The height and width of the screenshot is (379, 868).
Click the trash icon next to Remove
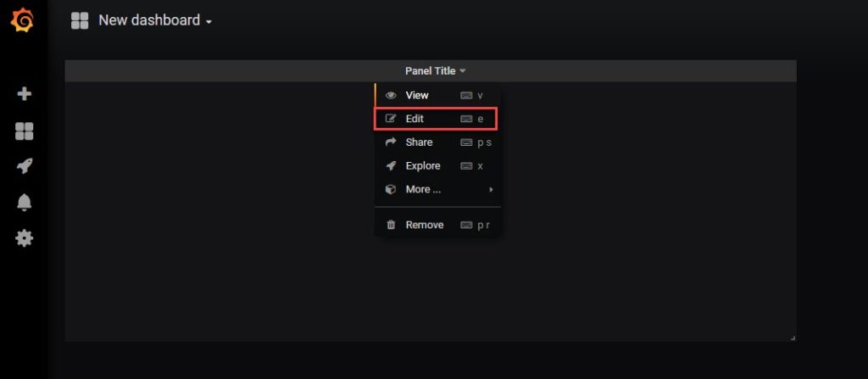[391, 225]
